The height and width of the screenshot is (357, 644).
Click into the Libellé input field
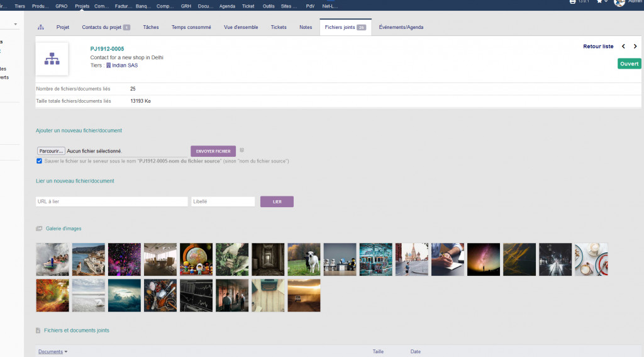223,201
